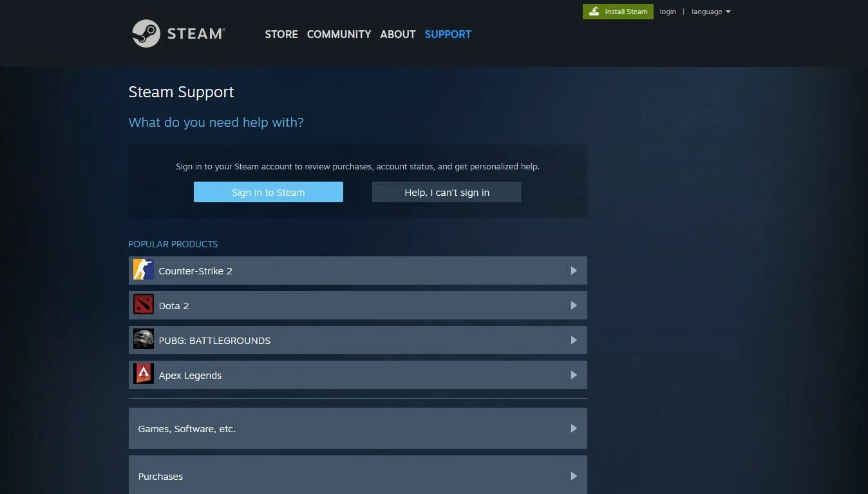Open the STORE menu

click(281, 34)
